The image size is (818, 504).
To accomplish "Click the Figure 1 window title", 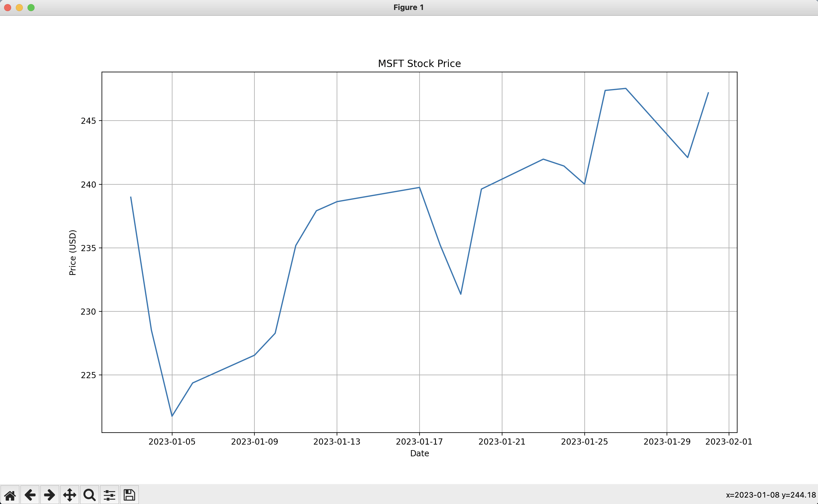I will 408,7.
